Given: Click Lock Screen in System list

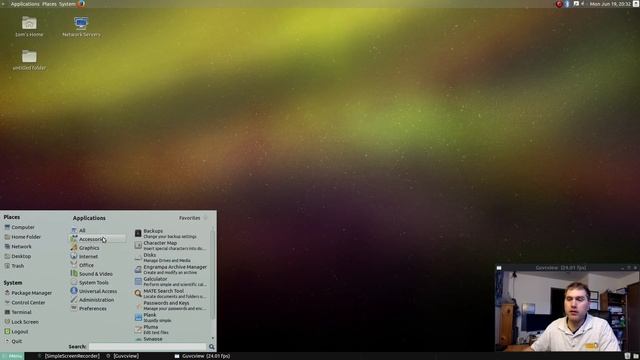Looking at the screenshot, I should pyautogui.click(x=21, y=322).
